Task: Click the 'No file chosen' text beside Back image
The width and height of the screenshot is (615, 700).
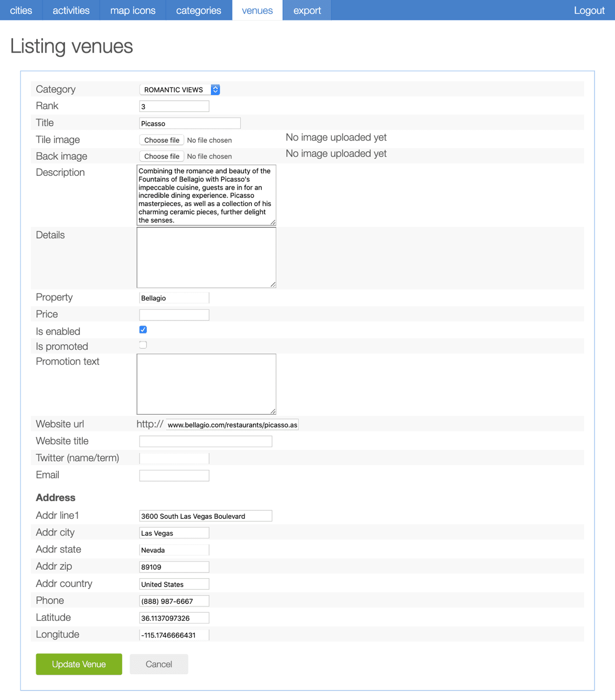Action: [x=209, y=156]
